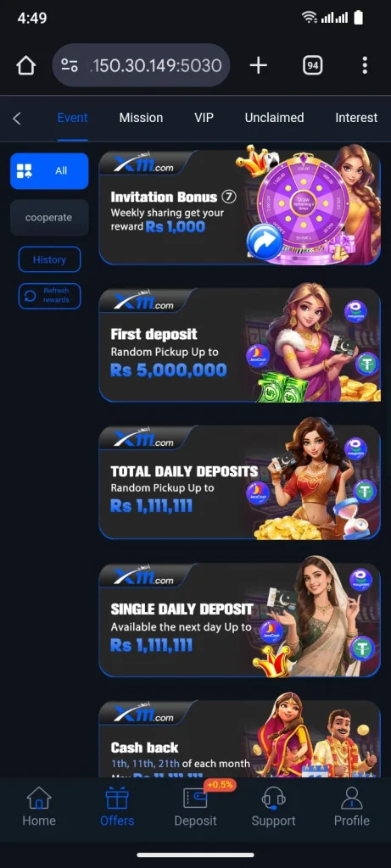Open a new browser tab with plus icon
The width and height of the screenshot is (391, 868).
pyautogui.click(x=258, y=65)
